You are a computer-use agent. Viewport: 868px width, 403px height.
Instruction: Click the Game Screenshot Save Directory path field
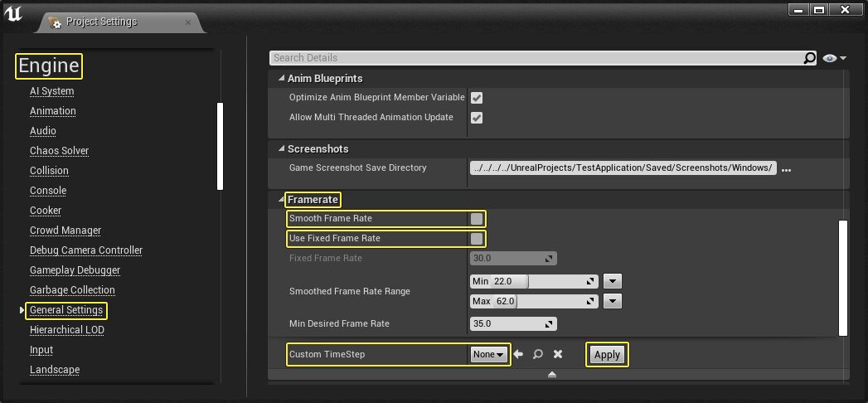tap(623, 168)
